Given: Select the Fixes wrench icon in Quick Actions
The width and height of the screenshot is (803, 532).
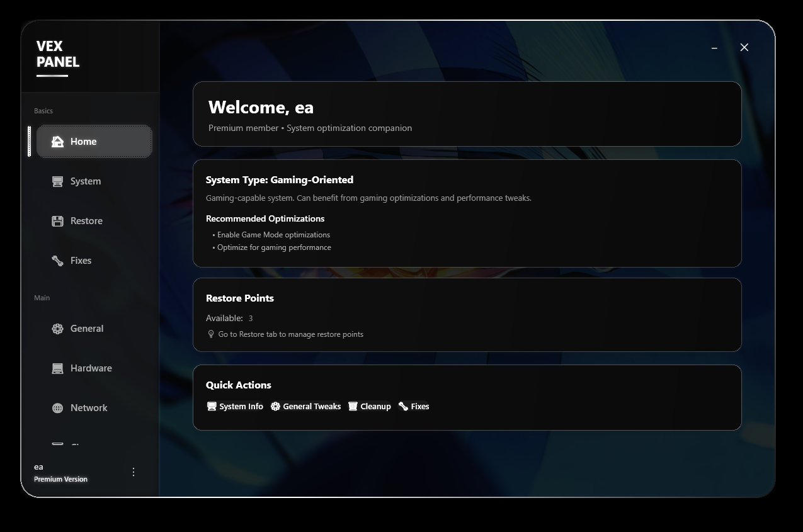Looking at the screenshot, I should [x=403, y=406].
